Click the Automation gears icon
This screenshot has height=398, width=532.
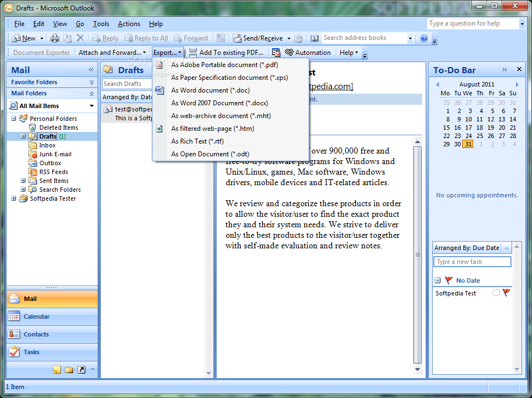289,53
